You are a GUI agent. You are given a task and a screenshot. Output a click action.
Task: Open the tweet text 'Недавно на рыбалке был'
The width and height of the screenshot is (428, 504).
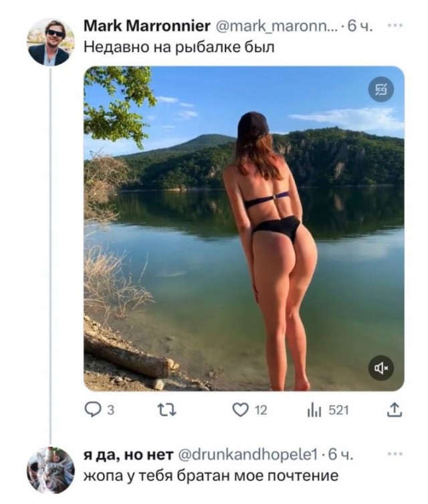pos(179,48)
